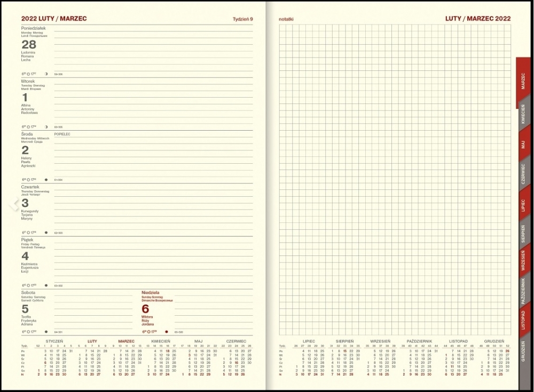Screen dimensions: 534x392
Task: Select the large date number 1 under Wtorek
Action: tap(25, 97)
